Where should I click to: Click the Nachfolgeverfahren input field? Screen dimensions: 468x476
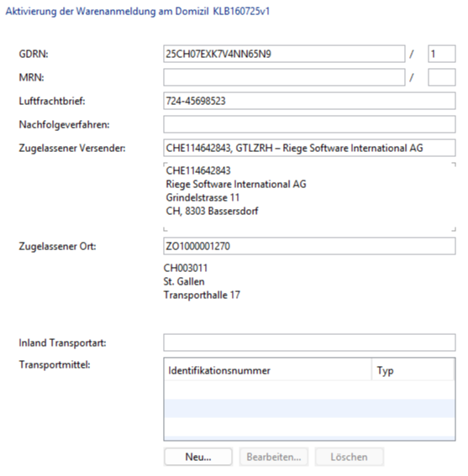click(309, 124)
